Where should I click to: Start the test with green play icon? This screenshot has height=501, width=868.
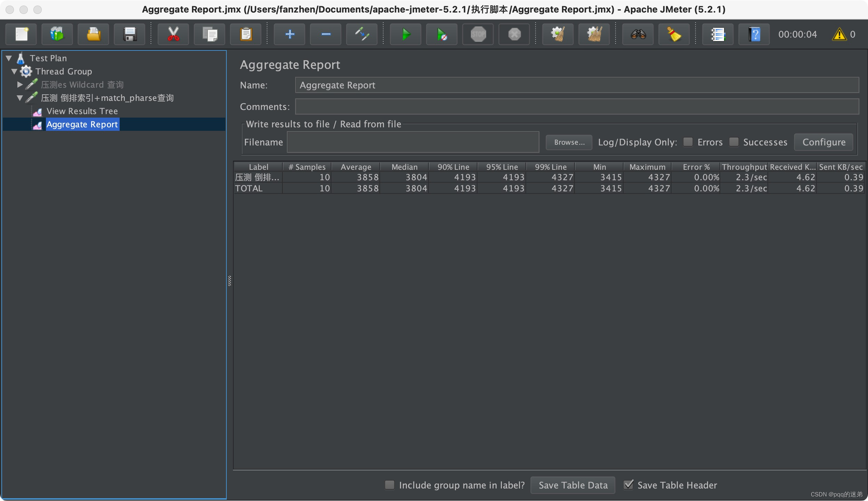point(406,34)
